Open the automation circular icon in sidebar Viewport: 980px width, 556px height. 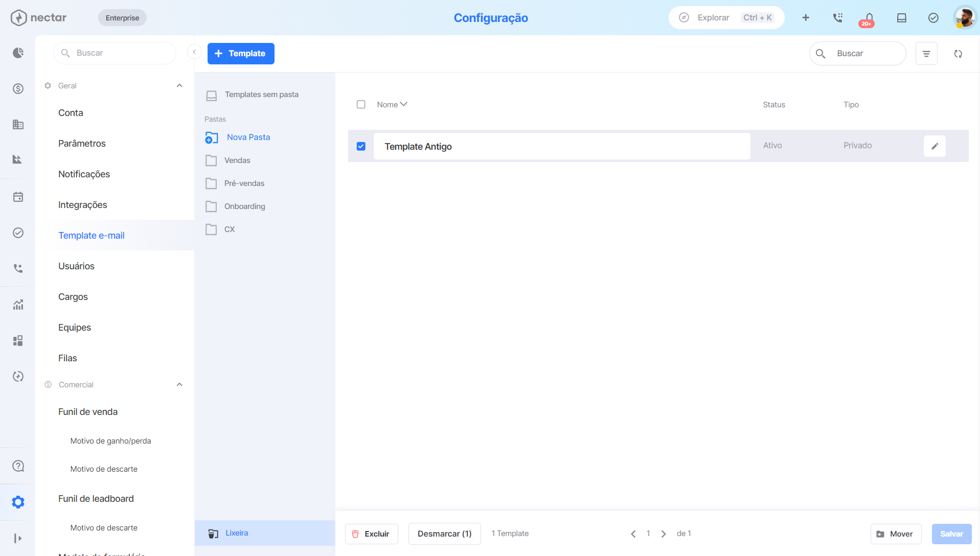(x=18, y=377)
